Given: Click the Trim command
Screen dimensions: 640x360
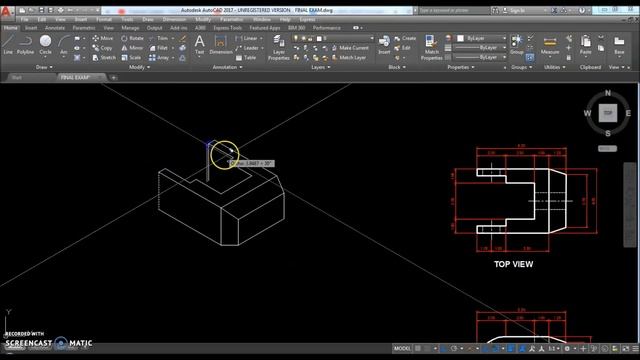Looking at the screenshot, I should pos(159,38).
